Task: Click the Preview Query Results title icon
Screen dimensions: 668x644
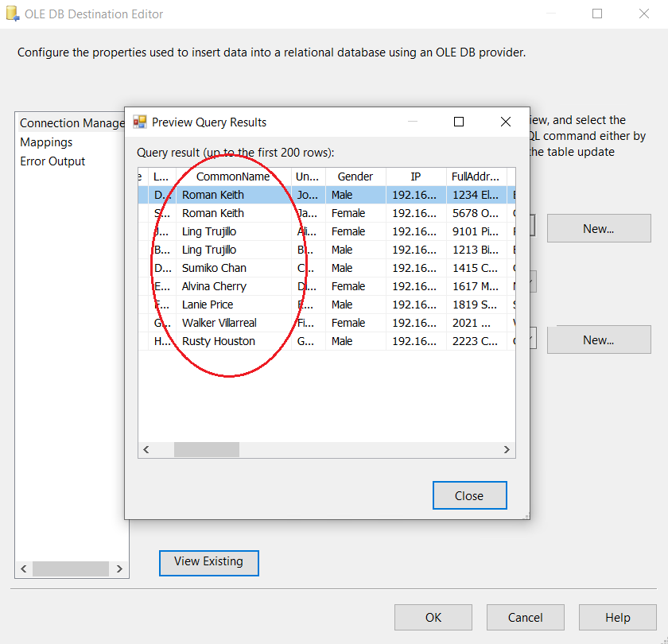Action: (140, 122)
